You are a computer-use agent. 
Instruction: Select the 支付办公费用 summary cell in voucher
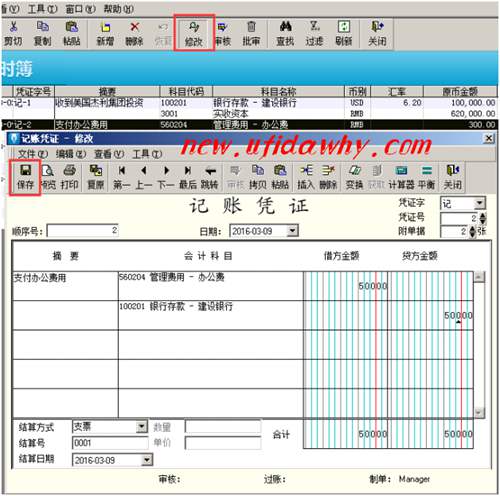[x=65, y=286]
